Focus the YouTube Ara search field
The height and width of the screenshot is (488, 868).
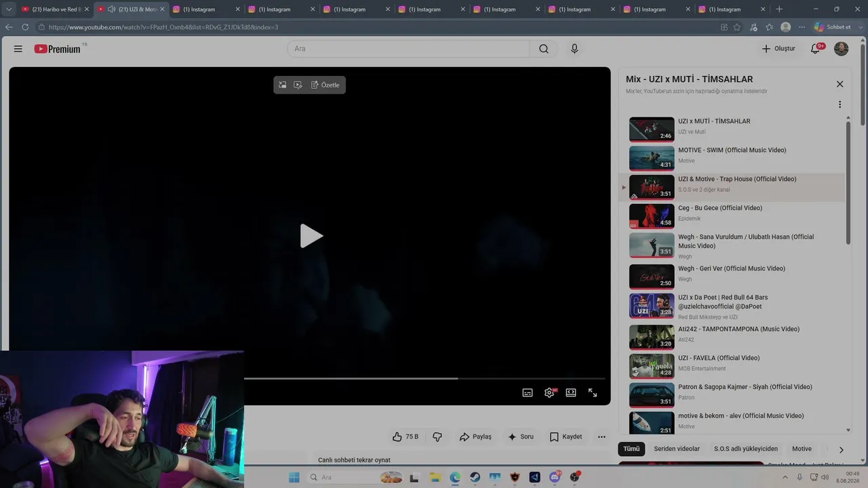point(408,49)
